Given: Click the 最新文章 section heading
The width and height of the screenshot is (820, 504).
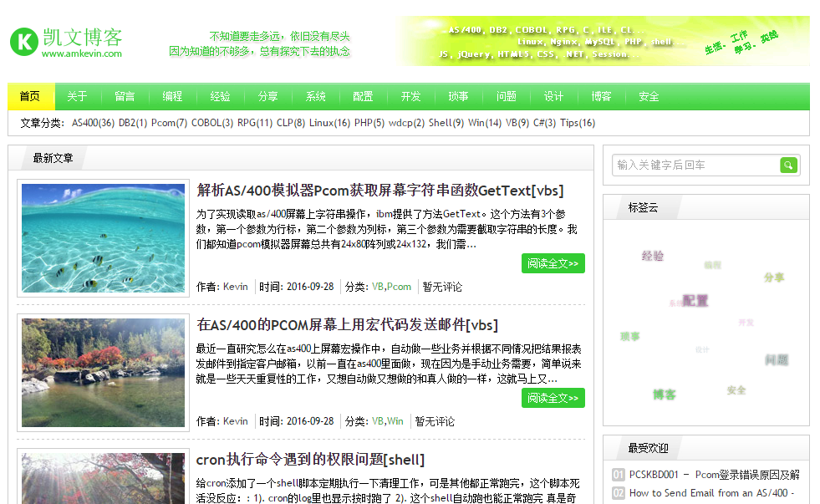Looking at the screenshot, I should pos(53,158).
